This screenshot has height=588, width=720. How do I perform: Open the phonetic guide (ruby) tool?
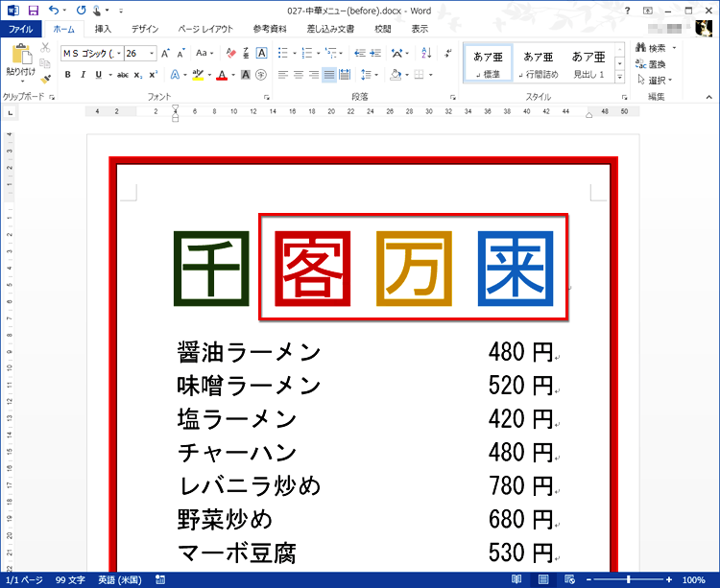coord(246,53)
